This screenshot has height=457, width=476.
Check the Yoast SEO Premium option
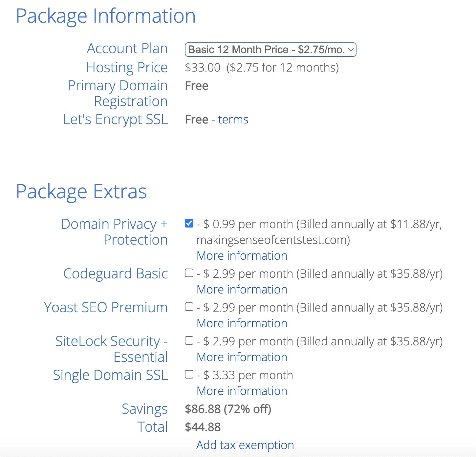pos(189,307)
